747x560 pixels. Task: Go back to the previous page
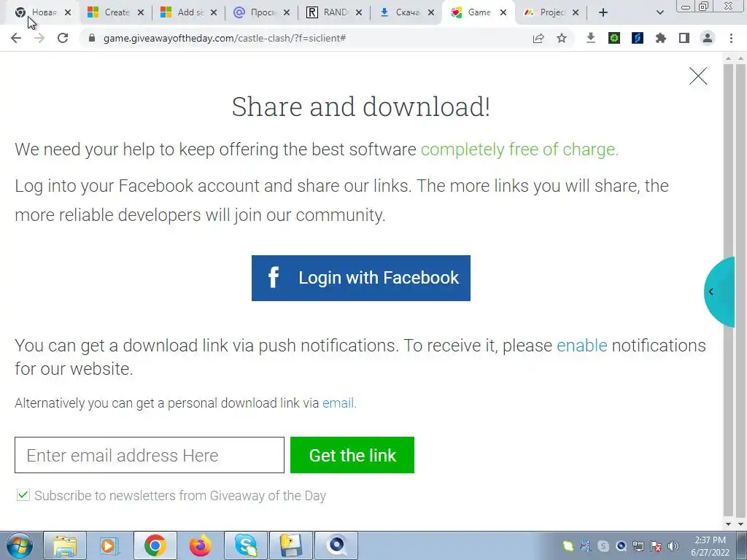pyautogui.click(x=16, y=38)
